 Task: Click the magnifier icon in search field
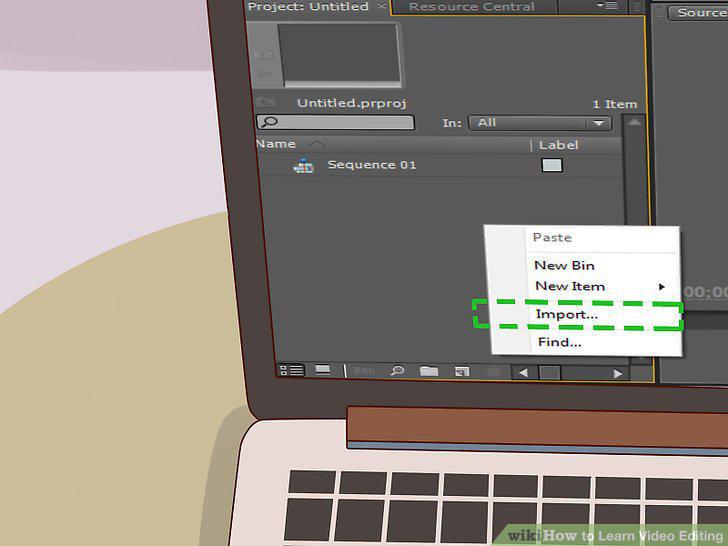(x=269, y=122)
